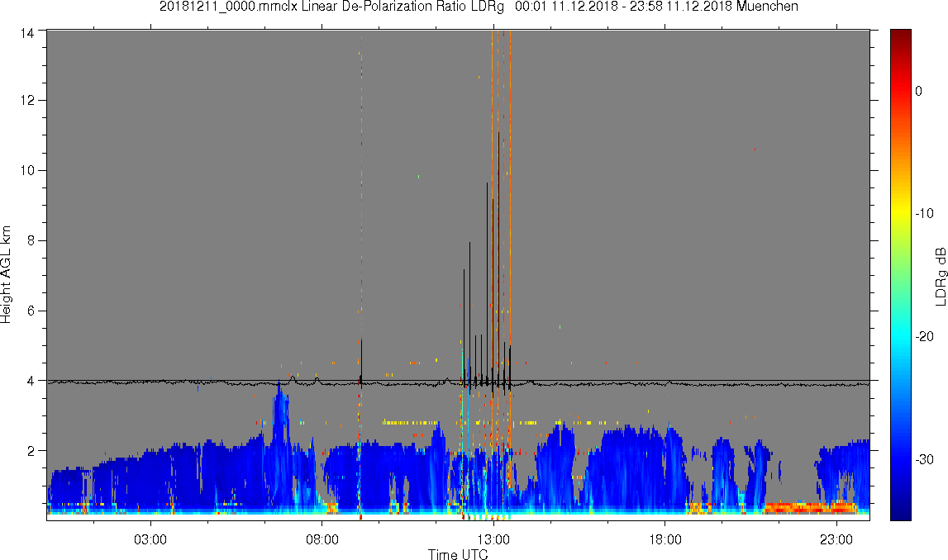Click the 'Height AGL km' axis label
The image size is (948, 560).
(x=7, y=275)
